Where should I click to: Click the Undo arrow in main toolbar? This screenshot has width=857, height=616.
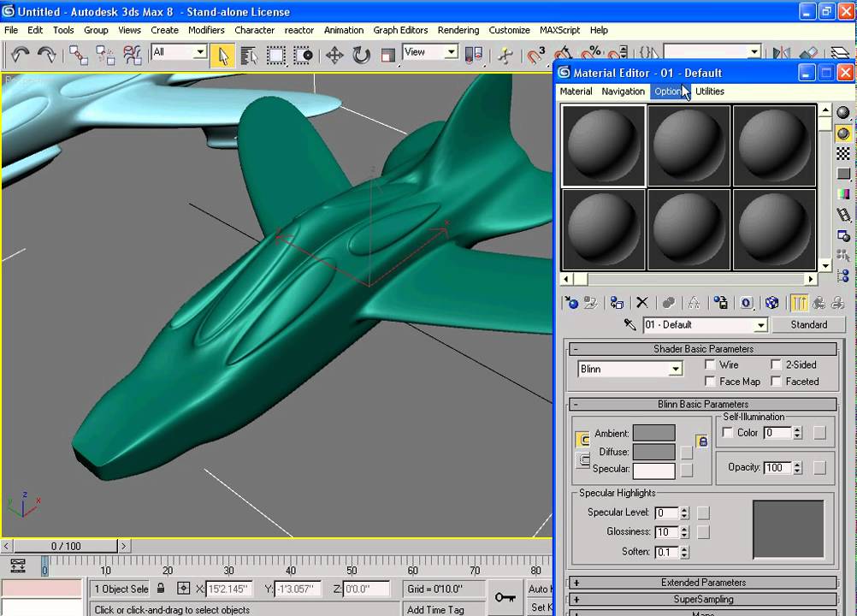[x=21, y=55]
